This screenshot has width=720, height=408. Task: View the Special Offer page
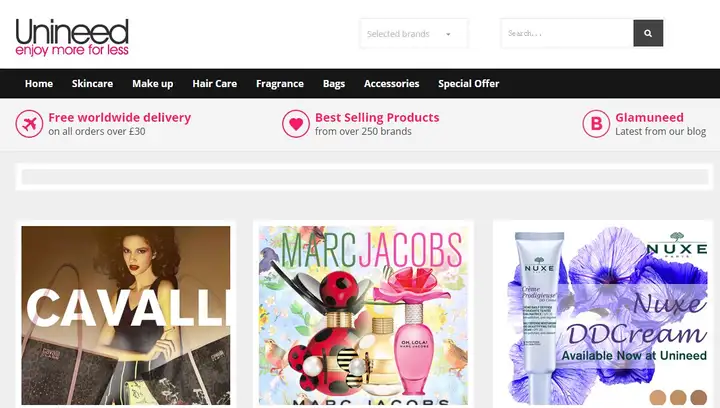[x=468, y=84]
